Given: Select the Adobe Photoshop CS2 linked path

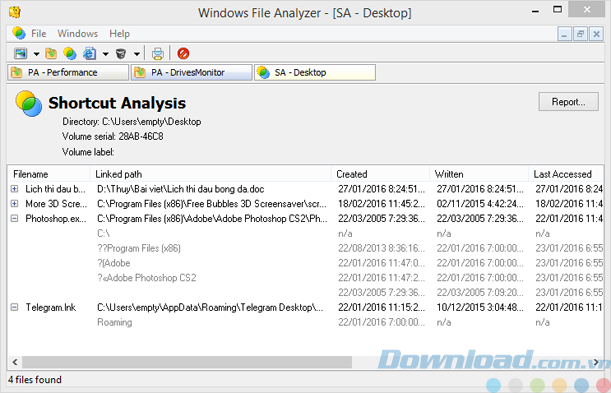Looking at the screenshot, I should (212, 219).
